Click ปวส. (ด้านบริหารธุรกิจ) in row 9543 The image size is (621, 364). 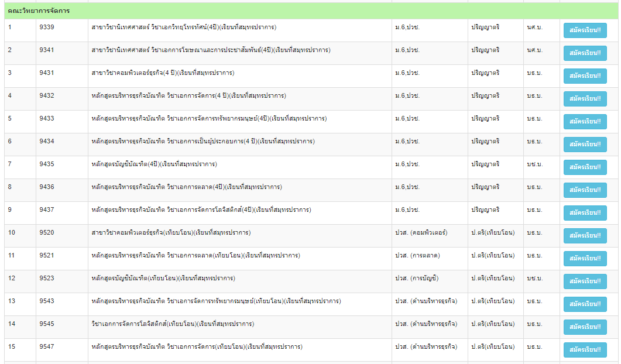tap(426, 301)
